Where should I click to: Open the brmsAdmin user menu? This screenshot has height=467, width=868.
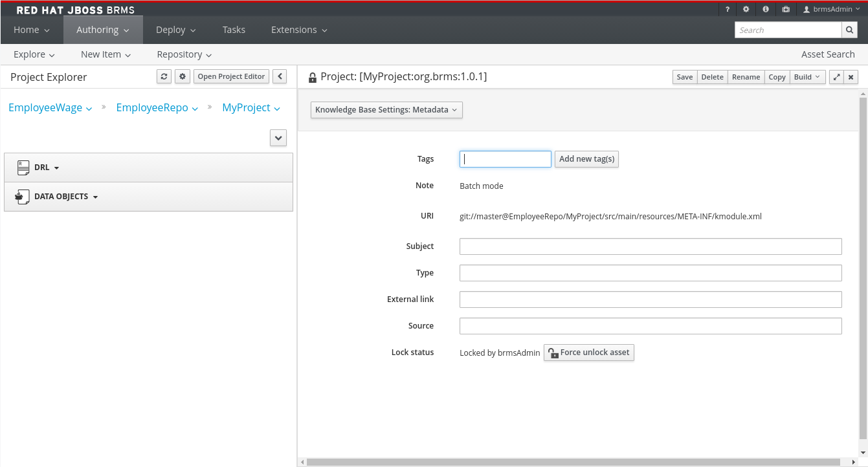coord(832,10)
